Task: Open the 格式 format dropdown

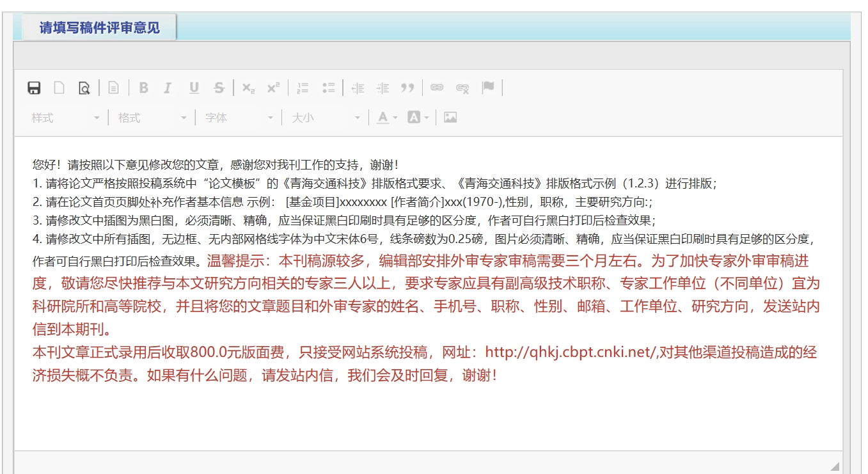Action: (x=152, y=118)
